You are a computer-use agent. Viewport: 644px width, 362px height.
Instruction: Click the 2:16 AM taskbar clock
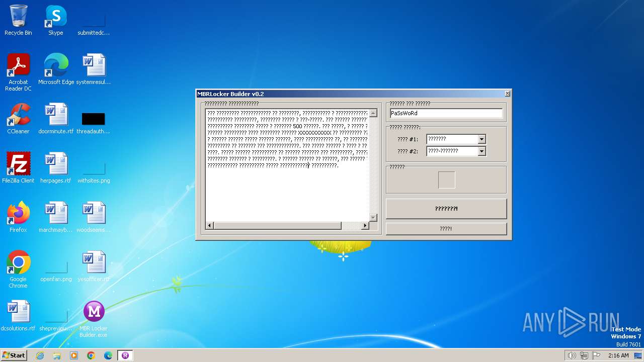(x=618, y=355)
